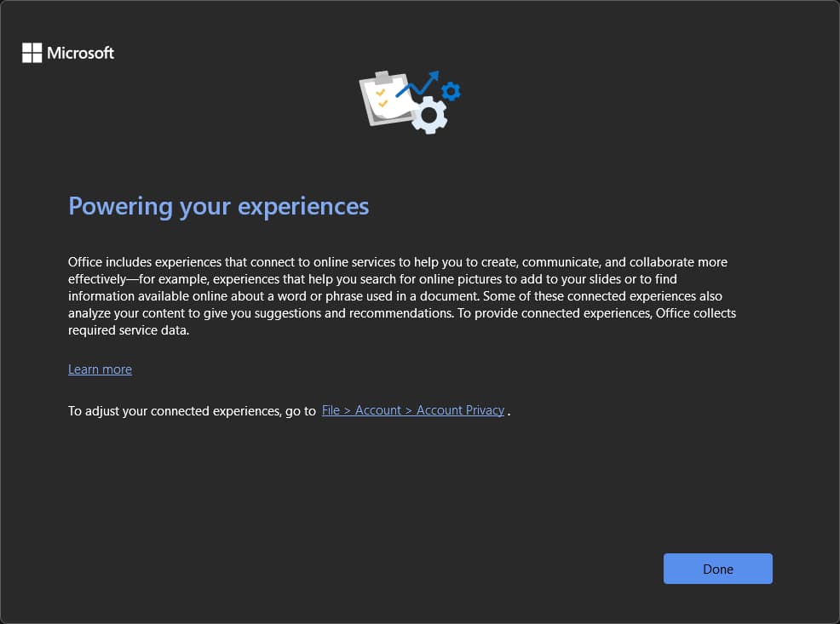840x624 pixels.
Task: Click the Microsoft wordmark text
Action: tap(80, 53)
